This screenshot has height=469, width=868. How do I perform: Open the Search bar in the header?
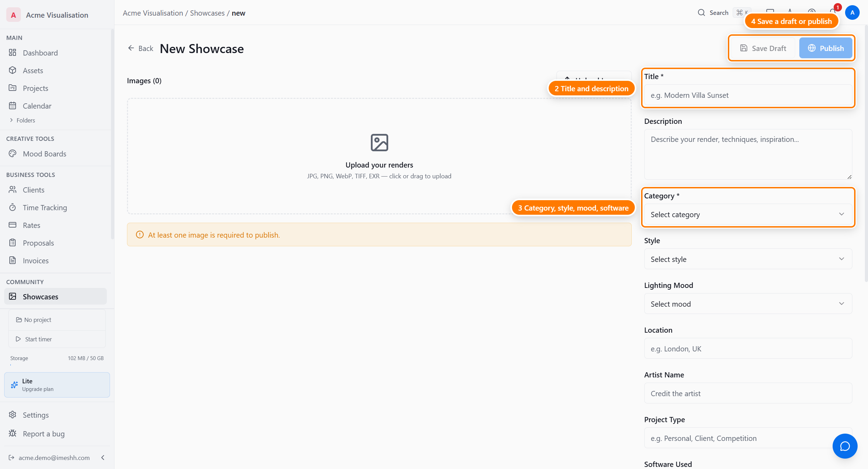[724, 13]
